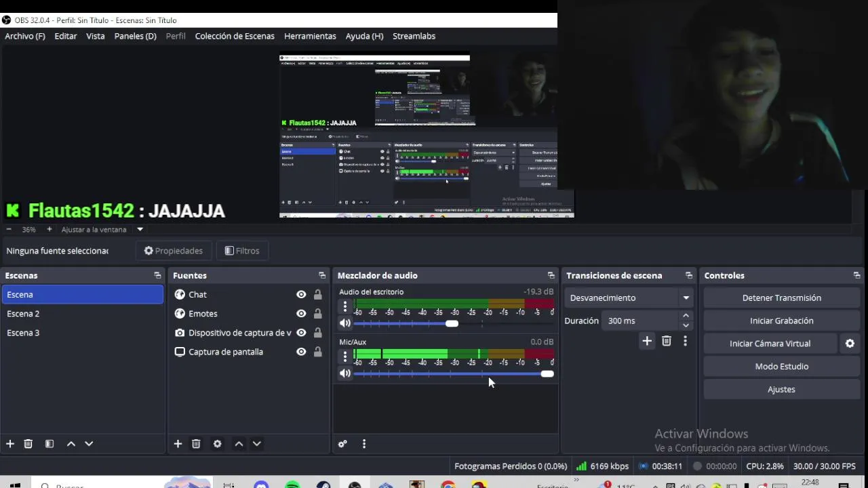Delete selected source with trash icon
The image size is (868, 488).
pyautogui.click(x=196, y=444)
